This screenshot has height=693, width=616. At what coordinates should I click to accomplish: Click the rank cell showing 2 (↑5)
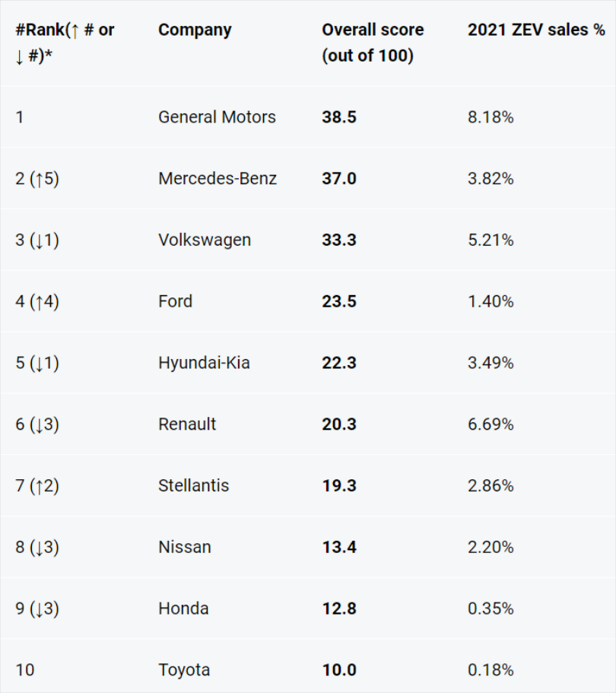coord(37,179)
